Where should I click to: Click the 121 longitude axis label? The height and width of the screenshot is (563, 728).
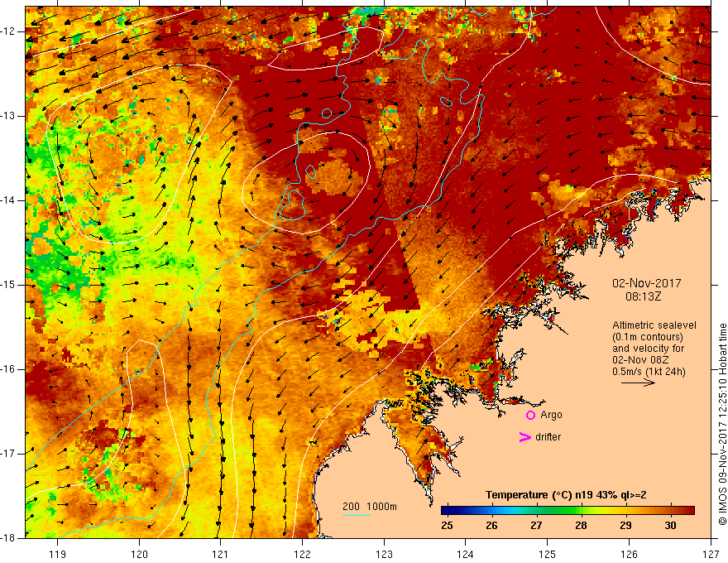coord(221,554)
